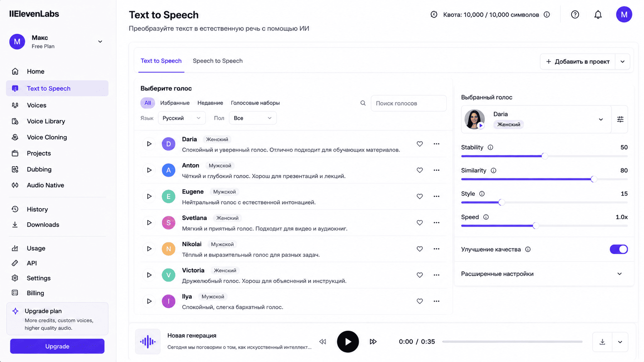This screenshot has height=362, width=644.
Task: Open the notifications bell
Action: click(x=598, y=15)
